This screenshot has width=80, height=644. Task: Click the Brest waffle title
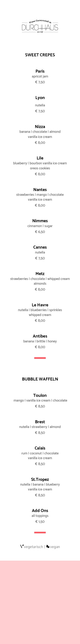coord(40,422)
